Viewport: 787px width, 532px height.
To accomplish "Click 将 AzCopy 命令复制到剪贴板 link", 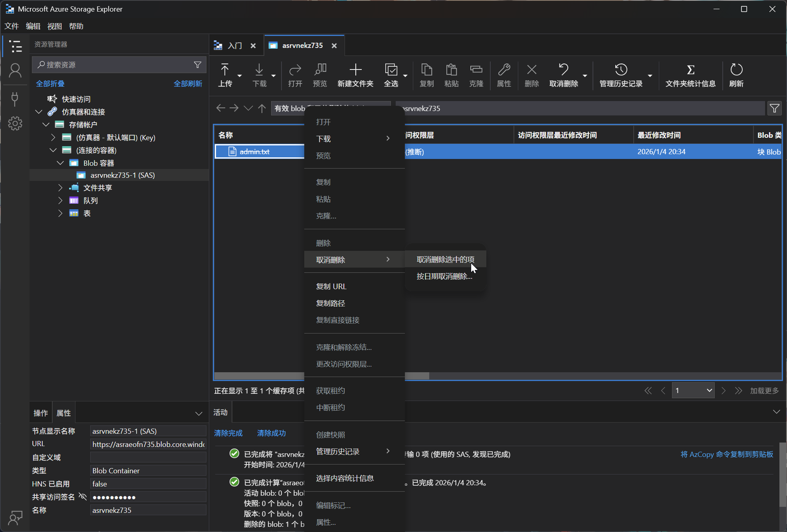I will click(x=726, y=454).
